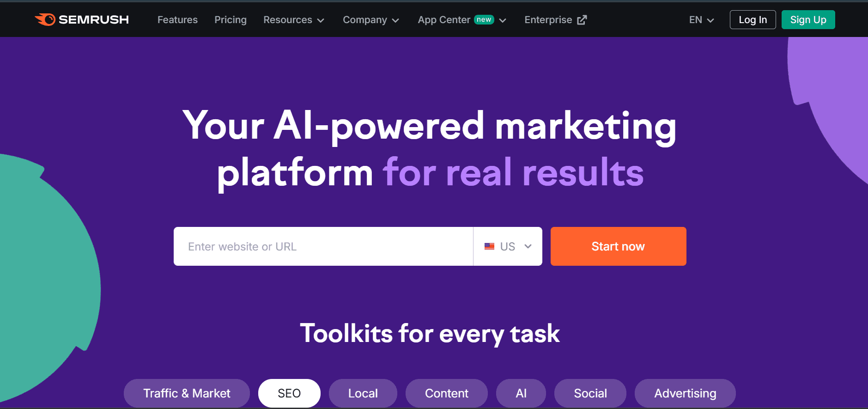This screenshot has height=409, width=868.
Task: Switch to the Social toolkit
Action: (590, 393)
